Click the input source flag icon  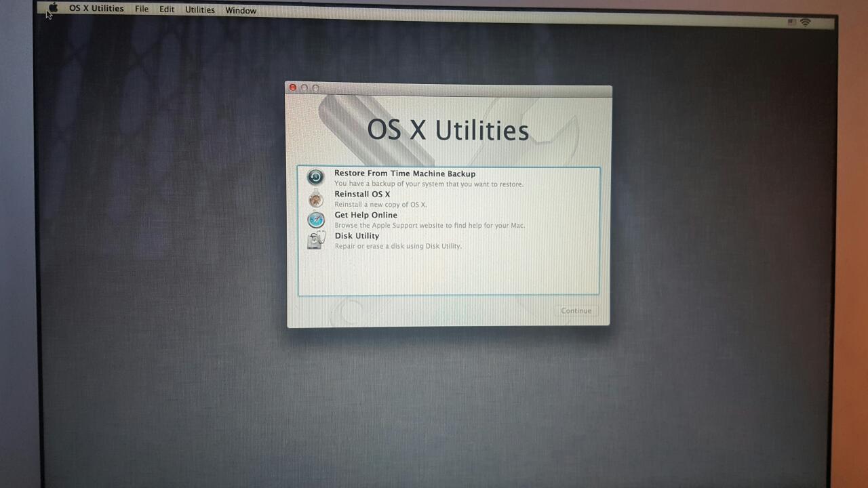(791, 22)
